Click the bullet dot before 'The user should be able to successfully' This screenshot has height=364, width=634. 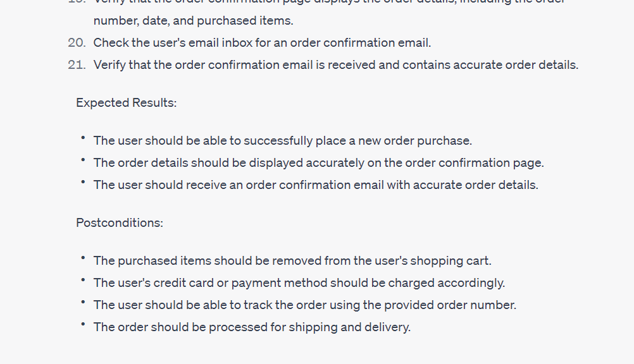point(83,138)
